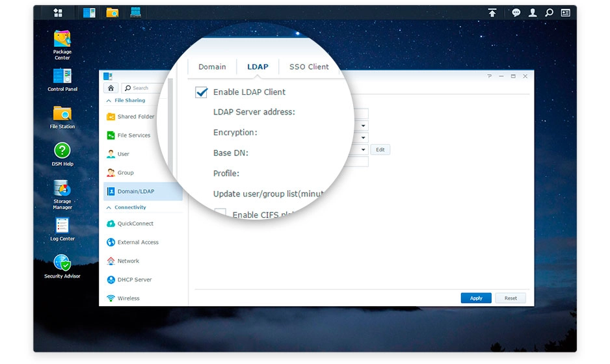Click the help question mark in the window title bar
610x364 pixels.
(x=489, y=76)
